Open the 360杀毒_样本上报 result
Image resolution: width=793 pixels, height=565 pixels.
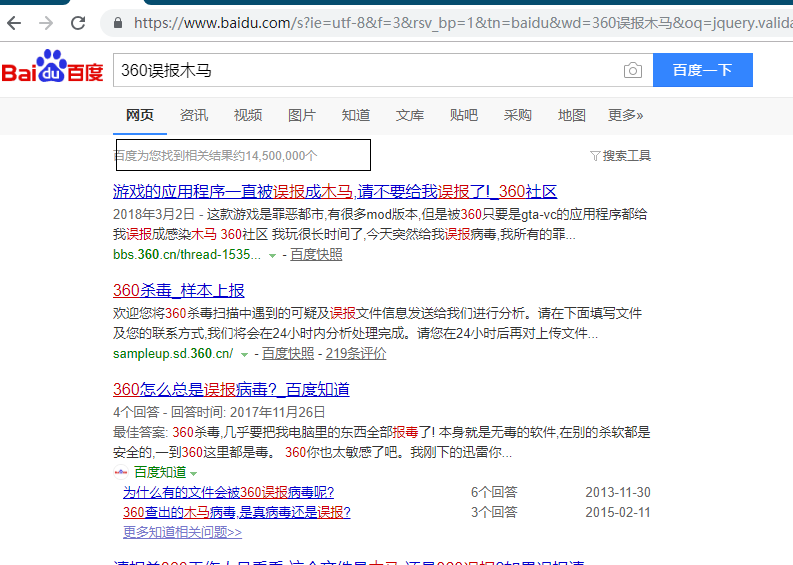coord(179,290)
